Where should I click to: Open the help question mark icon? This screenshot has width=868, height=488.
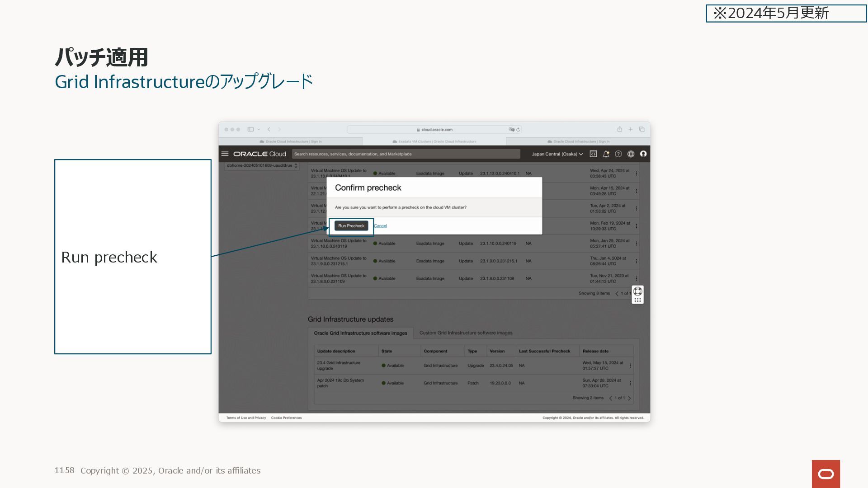tap(618, 154)
